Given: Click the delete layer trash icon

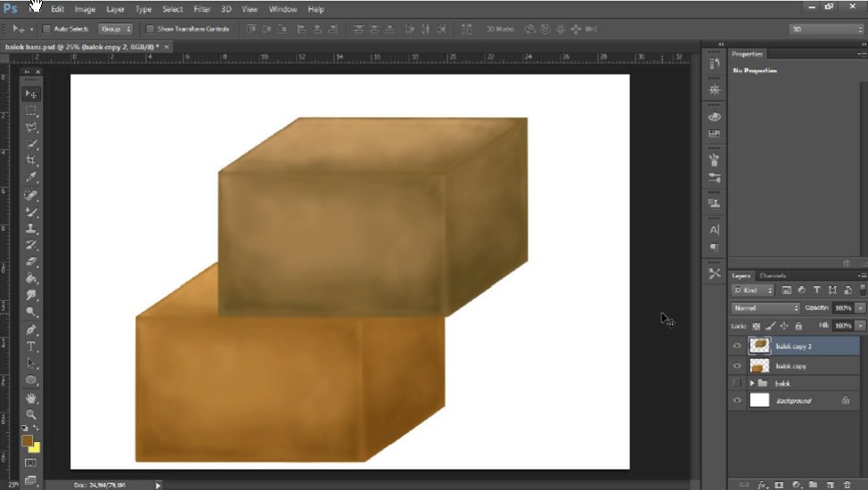Looking at the screenshot, I should tap(847, 485).
